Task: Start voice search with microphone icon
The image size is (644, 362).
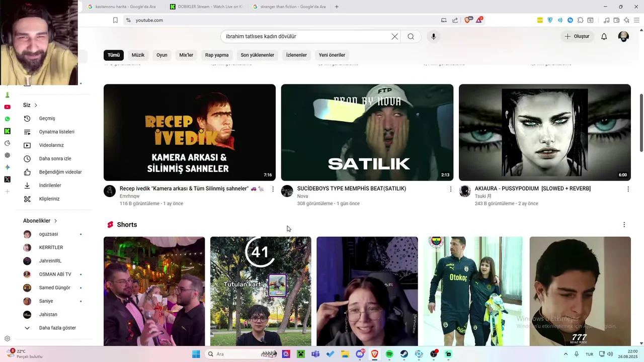Action: tap(434, 36)
